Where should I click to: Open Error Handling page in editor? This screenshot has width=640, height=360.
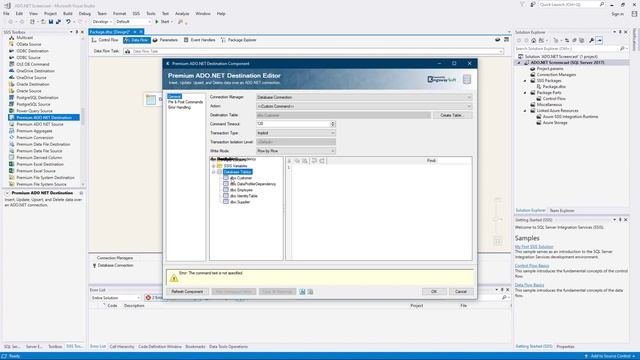pos(179,107)
